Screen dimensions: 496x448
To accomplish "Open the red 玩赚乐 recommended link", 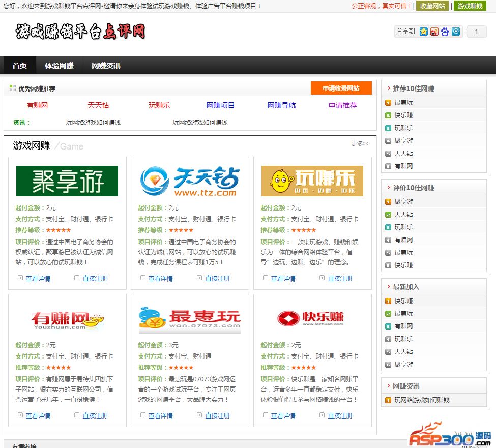I will click(x=159, y=105).
